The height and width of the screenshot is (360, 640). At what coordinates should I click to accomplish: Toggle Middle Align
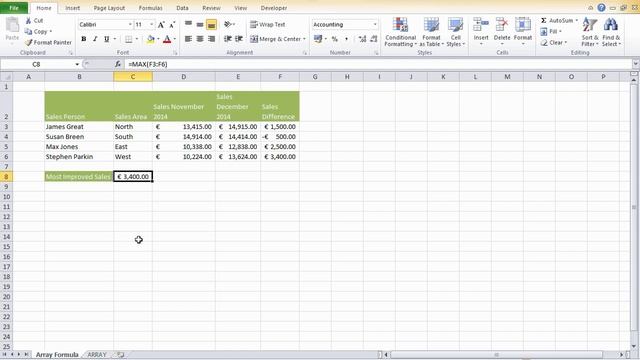[200, 24]
